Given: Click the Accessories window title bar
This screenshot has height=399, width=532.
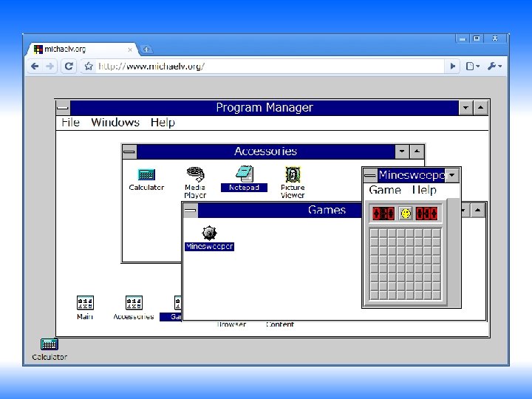Looking at the screenshot, I should (x=266, y=151).
